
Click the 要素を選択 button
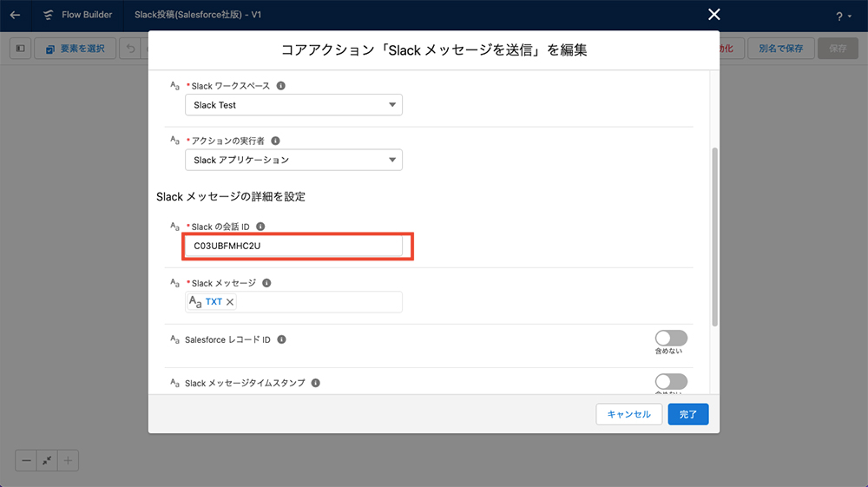(x=76, y=48)
